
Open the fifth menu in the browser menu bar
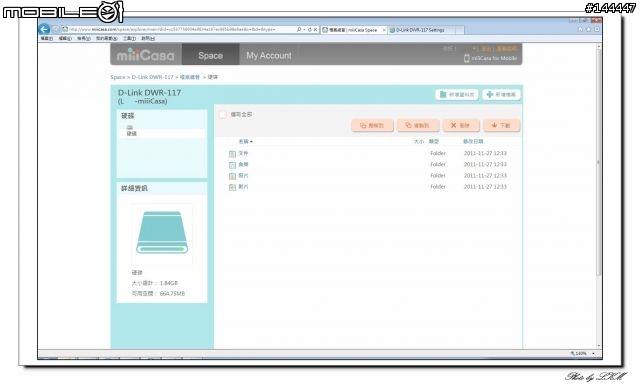pos(129,38)
